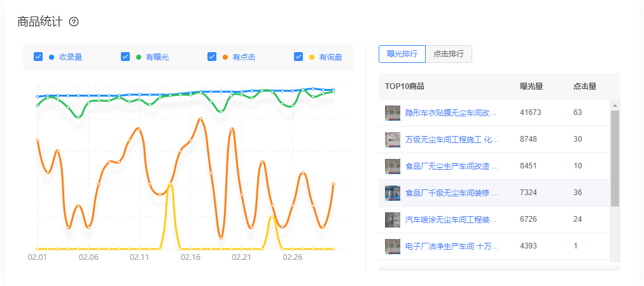Click the scroll-up arrow of the TOP10 list
The width and height of the screenshot is (644, 286).
tap(615, 105)
